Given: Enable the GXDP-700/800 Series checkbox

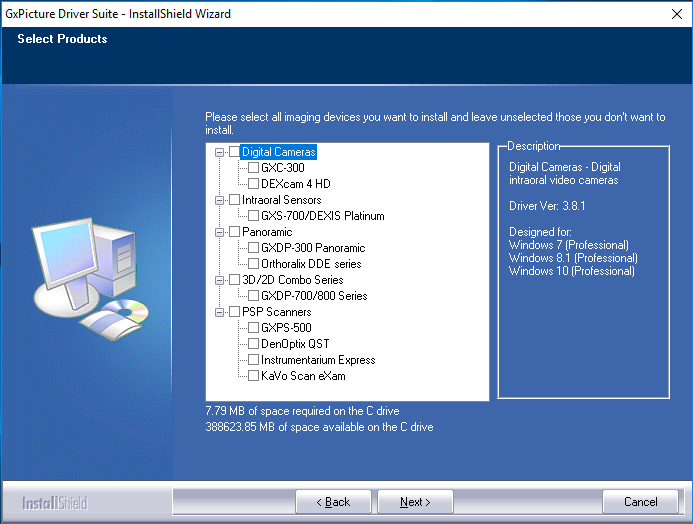Looking at the screenshot, I should 253,296.
